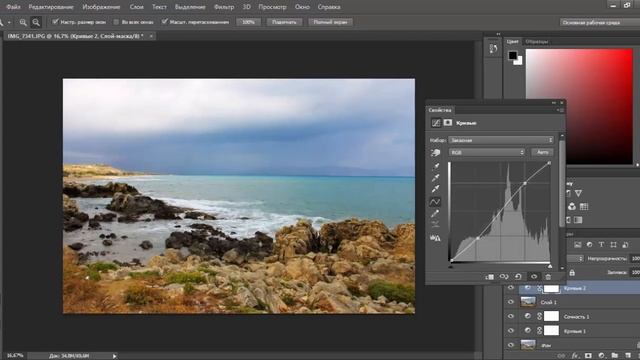Click the black point slider under the curve
The height and width of the screenshot is (360, 640).
451,267
